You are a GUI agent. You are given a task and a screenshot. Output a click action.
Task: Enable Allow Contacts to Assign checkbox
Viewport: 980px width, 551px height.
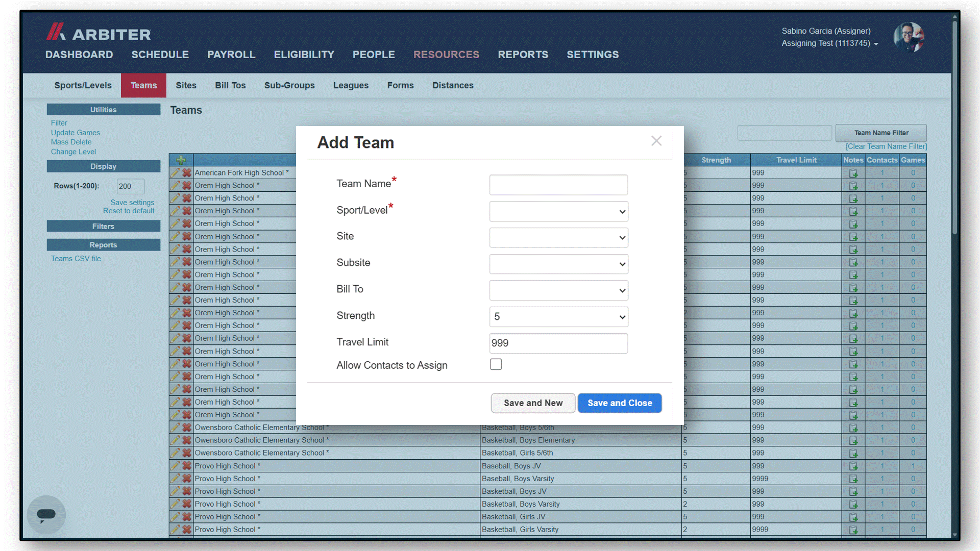tap(496, 364)
